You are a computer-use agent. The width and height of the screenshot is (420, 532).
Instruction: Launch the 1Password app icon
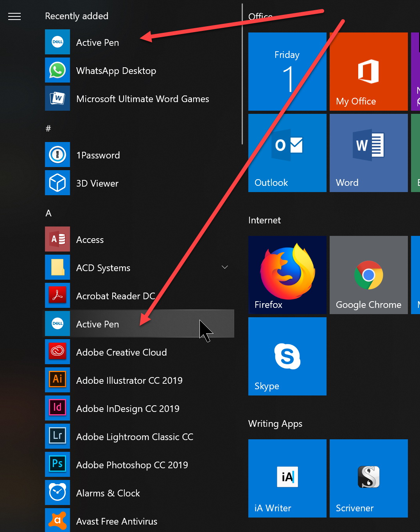[x=57, y=155]
